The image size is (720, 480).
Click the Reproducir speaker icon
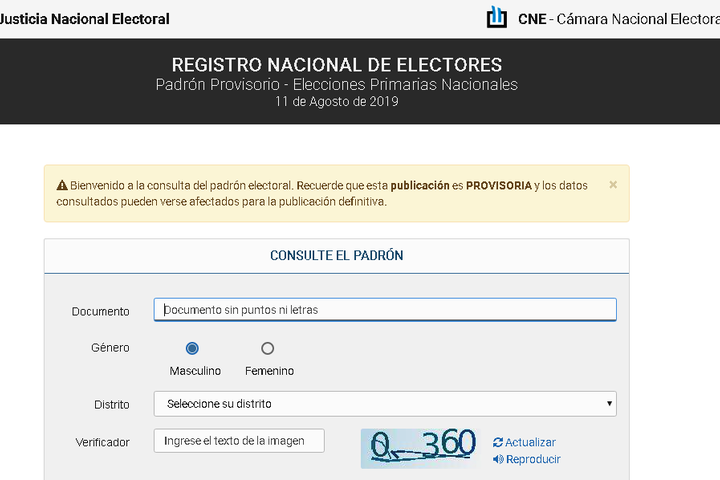[x=498, y=459]
